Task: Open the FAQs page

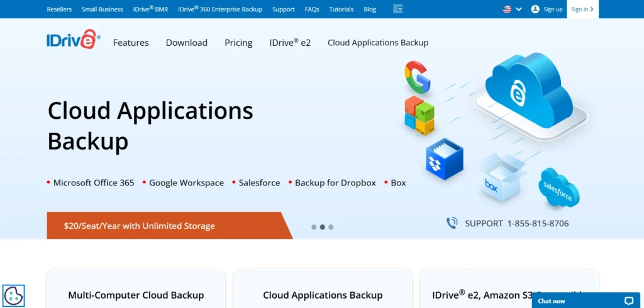Action: (x=312, y=9)
